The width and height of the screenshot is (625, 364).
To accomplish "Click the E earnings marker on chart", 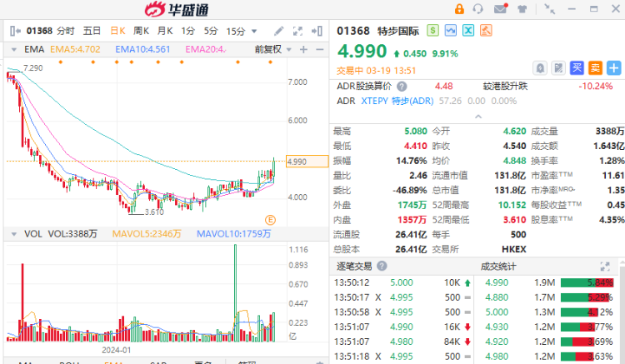I will (x=270, y=219).
